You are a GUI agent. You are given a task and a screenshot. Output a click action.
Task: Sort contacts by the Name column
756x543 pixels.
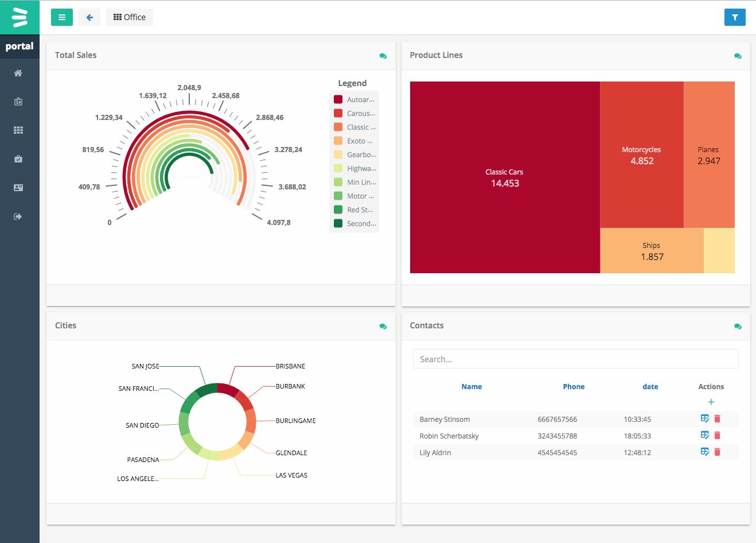pos(471,386)
